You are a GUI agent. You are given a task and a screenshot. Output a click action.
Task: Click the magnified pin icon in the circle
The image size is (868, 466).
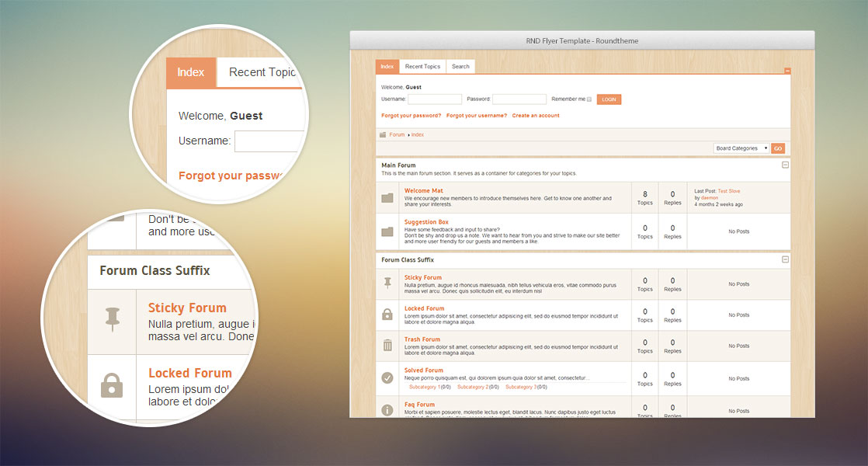tap(113, 319)
